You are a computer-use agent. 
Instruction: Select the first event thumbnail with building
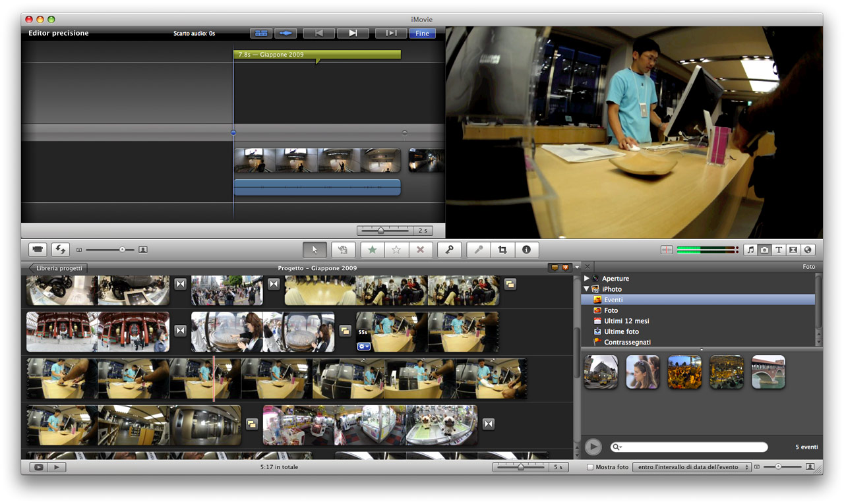[x=601, y=372]
